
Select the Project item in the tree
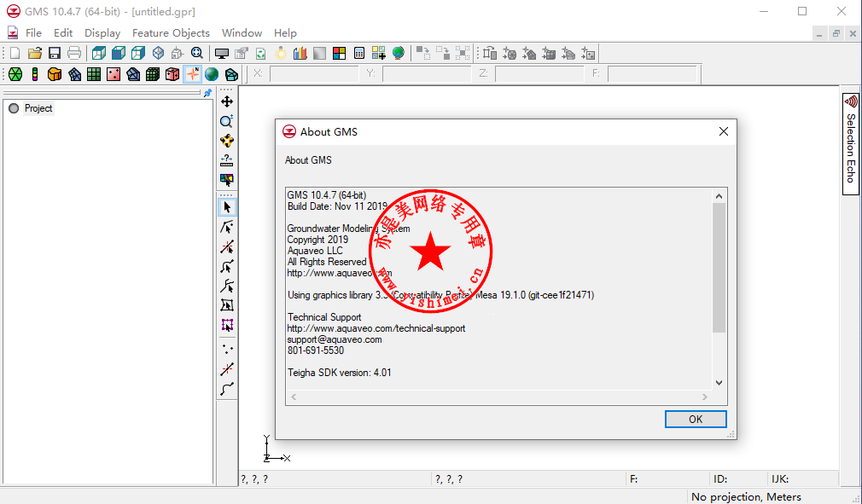coord(38,108)
